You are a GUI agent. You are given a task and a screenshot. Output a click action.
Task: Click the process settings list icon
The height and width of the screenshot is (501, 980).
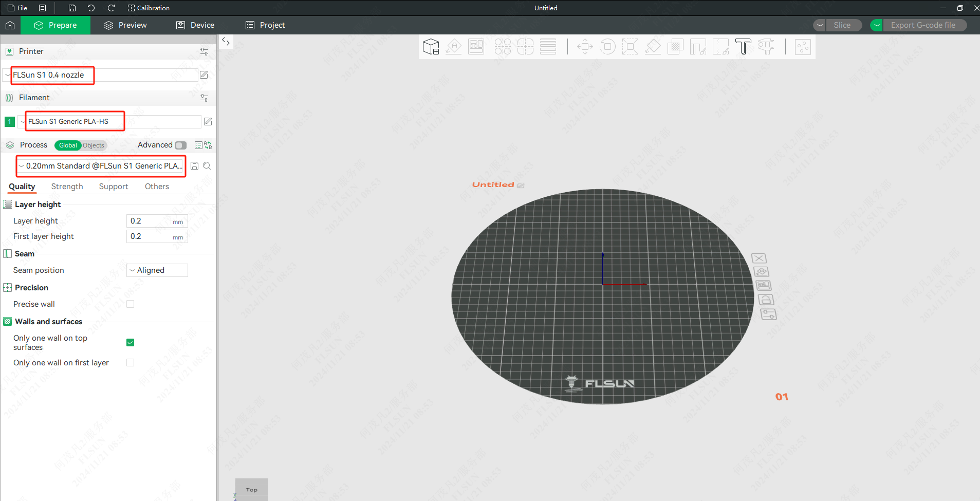point(198,145)
